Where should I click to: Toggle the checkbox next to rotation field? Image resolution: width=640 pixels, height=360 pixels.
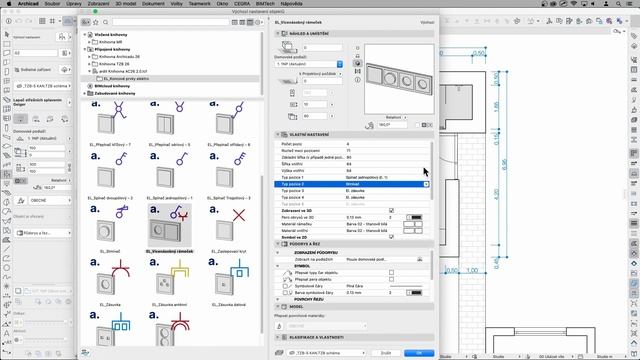(x=417, y=125)
